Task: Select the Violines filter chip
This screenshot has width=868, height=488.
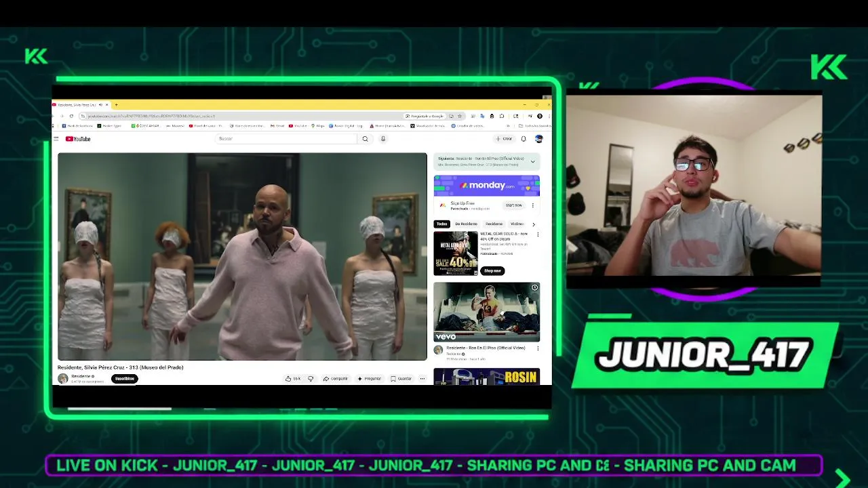Action: (517, 224)
